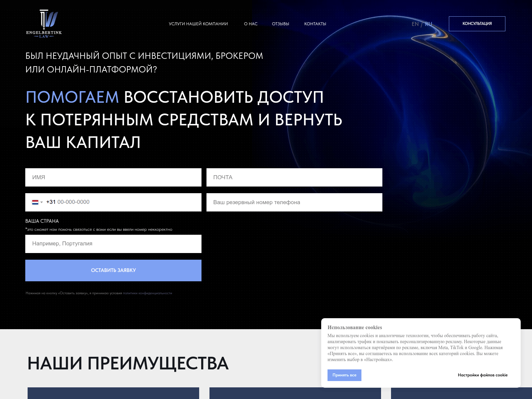Focus the ИМЯ input field
The width and height of the screenshot is (532, 399).
(113, 177)
